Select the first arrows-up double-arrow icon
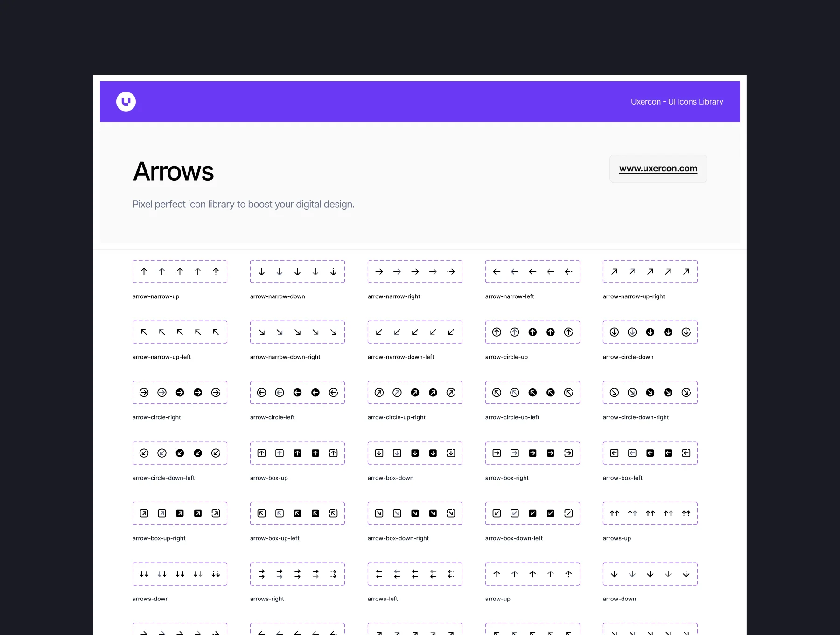This screenshot has height=635, width=840. click(x=615, y=514)
